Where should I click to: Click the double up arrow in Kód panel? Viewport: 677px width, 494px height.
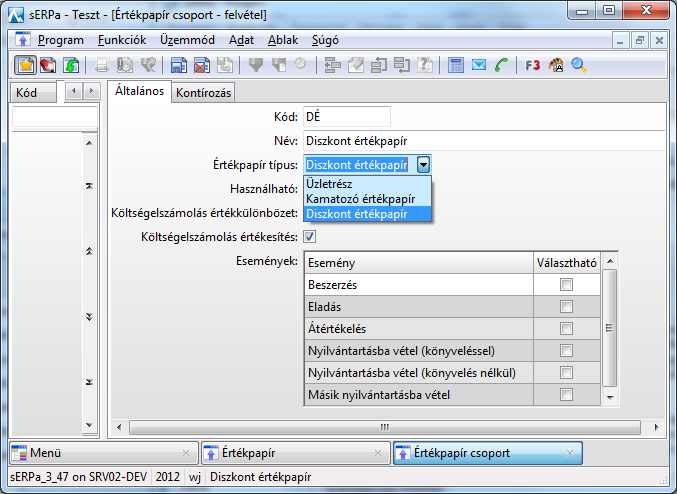click(89, 251)
